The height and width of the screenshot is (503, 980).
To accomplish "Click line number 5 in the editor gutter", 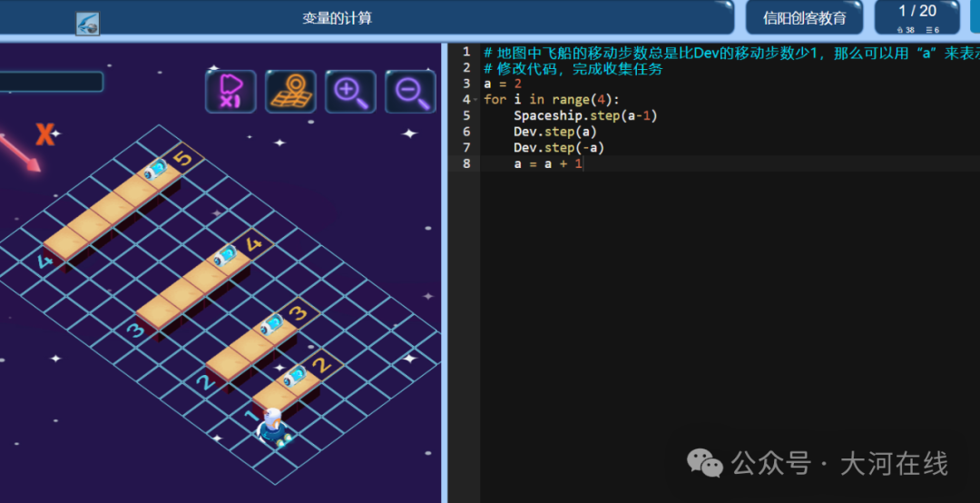I will click(466, 115).
